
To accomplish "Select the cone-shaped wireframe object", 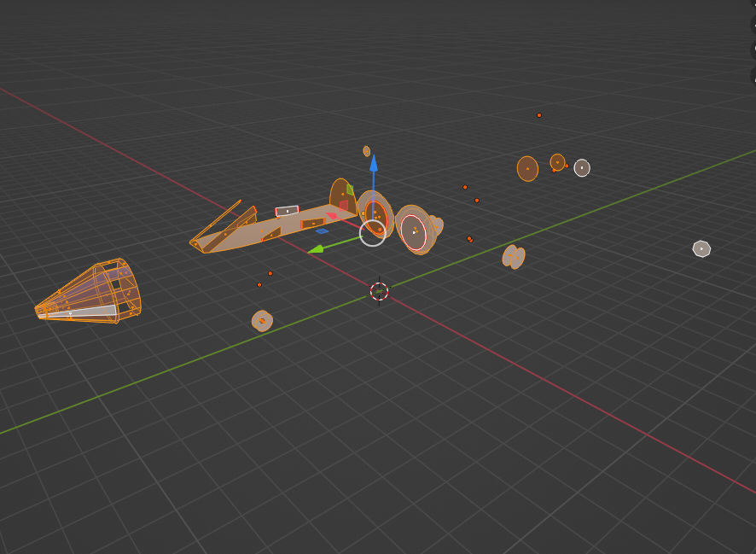I will pyautogui.click(x=88, y=292).
